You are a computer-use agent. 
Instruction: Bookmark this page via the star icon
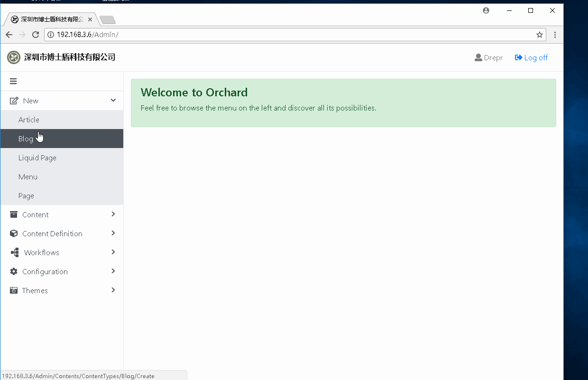[539, 35]
